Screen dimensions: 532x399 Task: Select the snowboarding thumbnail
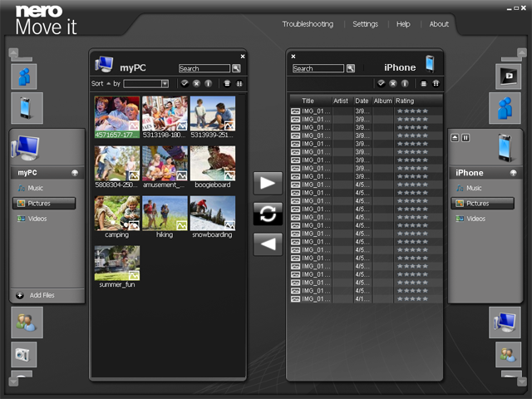[213, 214]
